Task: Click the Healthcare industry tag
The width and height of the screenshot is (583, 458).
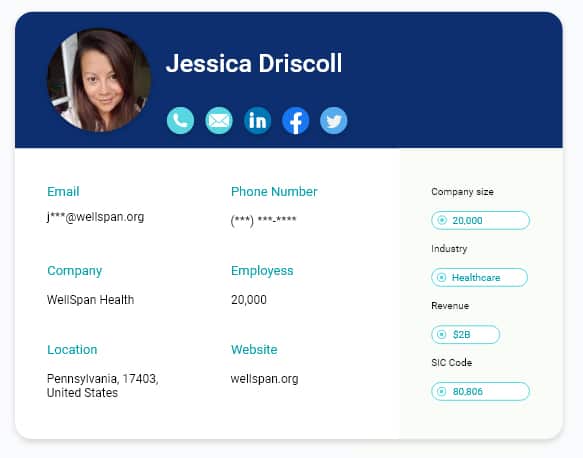Action: (x=479, y=277)
